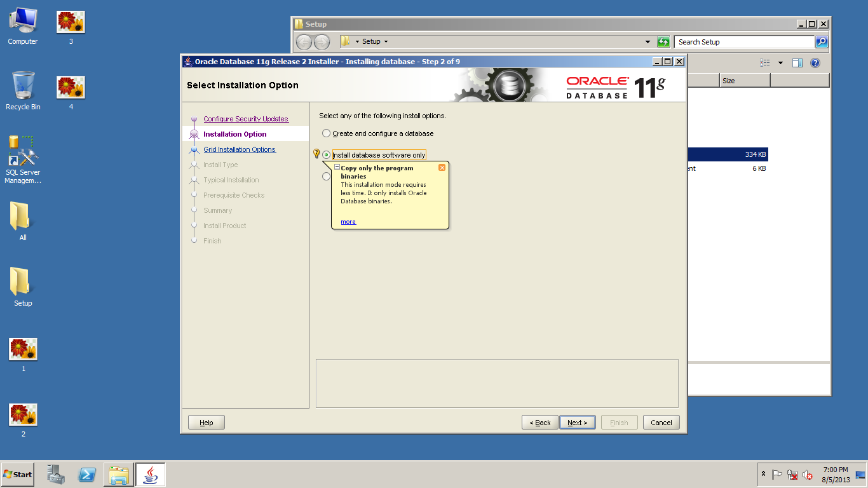Image resolution: width=868 pixels, height=488 pixels.
Task: Select Create and configure a database option
Action: [x=327, y=133]
